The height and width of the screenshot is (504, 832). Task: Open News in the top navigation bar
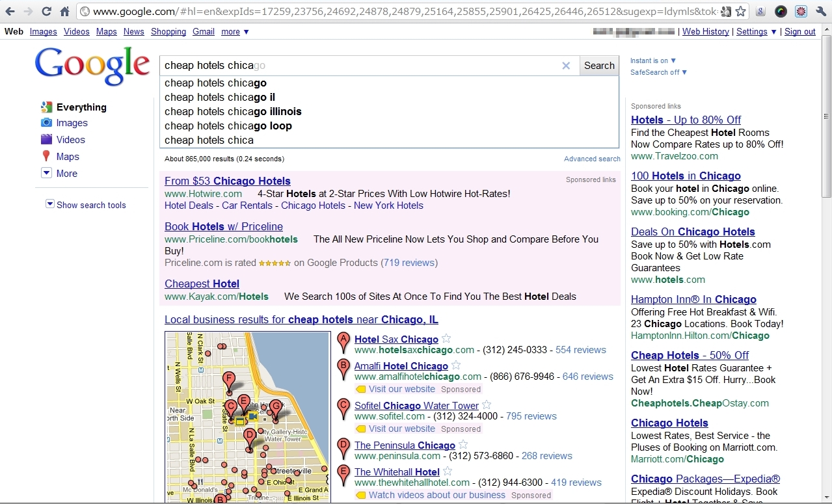tap(134, 31)
